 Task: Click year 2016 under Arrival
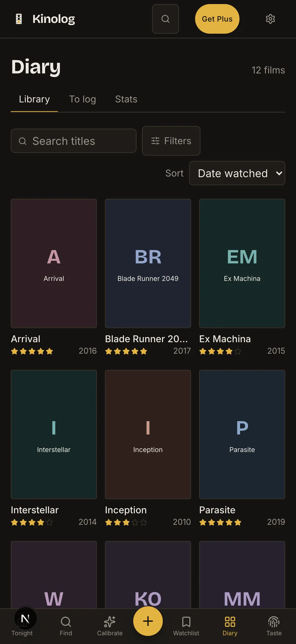click(x=88, y=351)
